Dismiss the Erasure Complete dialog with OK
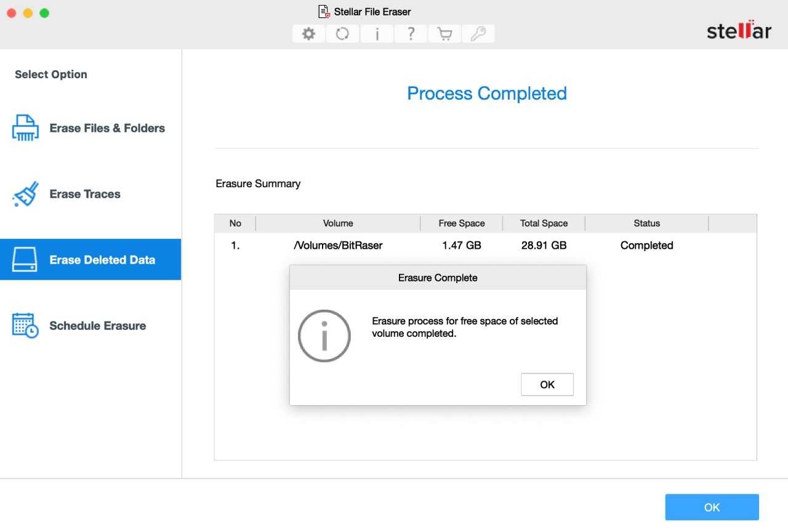 pyautogui.click(x=547, y=384)
